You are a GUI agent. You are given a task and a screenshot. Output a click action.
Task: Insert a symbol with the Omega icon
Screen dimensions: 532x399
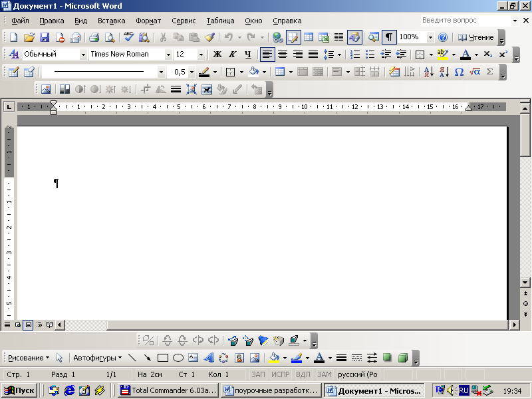[459, 72]
